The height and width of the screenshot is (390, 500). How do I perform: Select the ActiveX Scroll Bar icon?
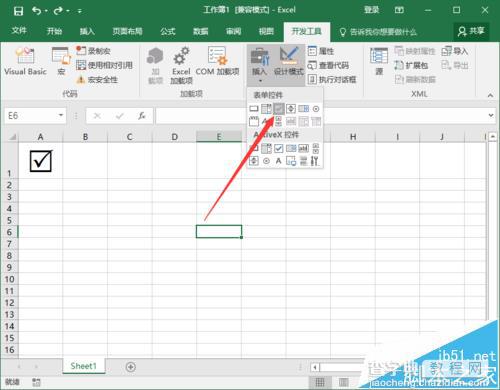tap(316, 148)
